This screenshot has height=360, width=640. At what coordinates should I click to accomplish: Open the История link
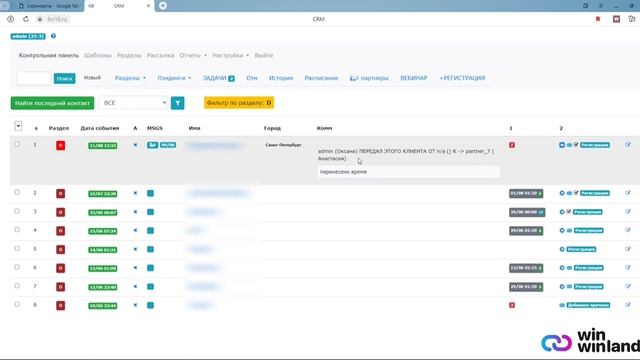tap(281, 78)
